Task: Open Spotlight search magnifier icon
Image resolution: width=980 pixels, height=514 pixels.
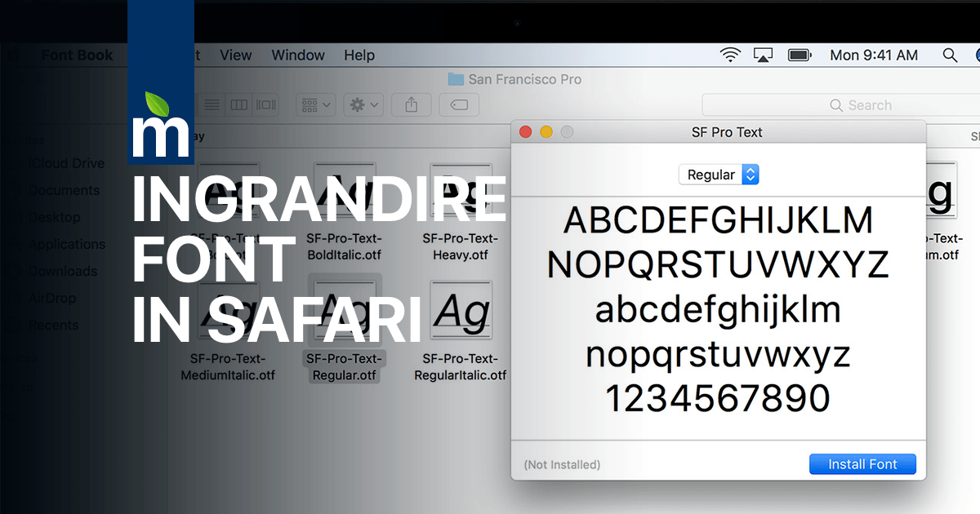Action: point(950,55)
